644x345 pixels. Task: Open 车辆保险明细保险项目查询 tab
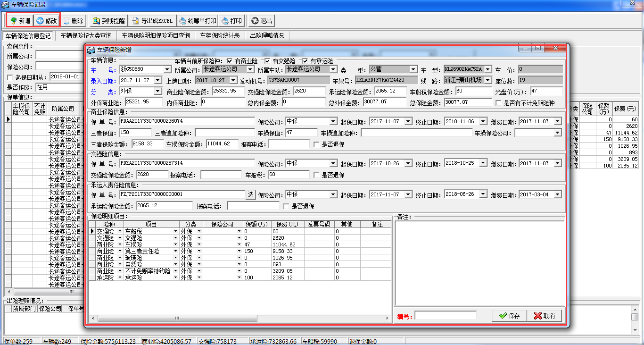click(156, 36)
